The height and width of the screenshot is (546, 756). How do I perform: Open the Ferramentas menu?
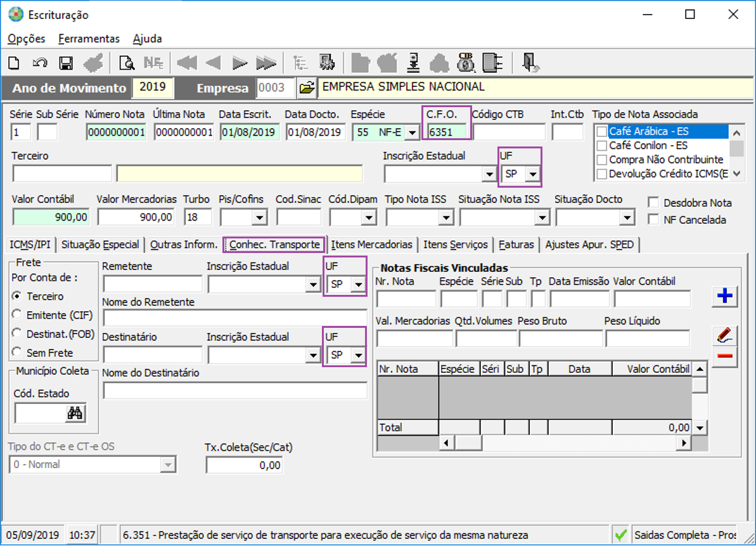point(89,39)
